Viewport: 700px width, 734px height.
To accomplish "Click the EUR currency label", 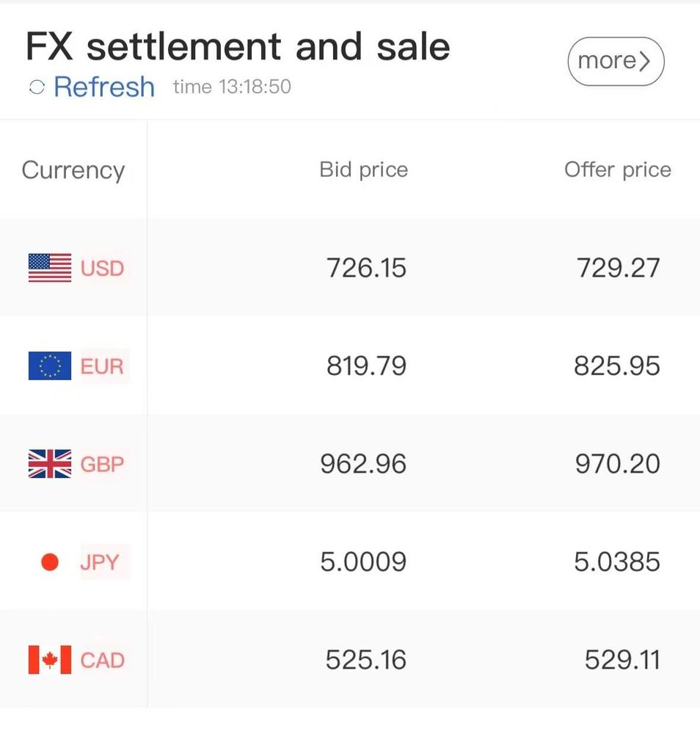I will coord(102,366).
